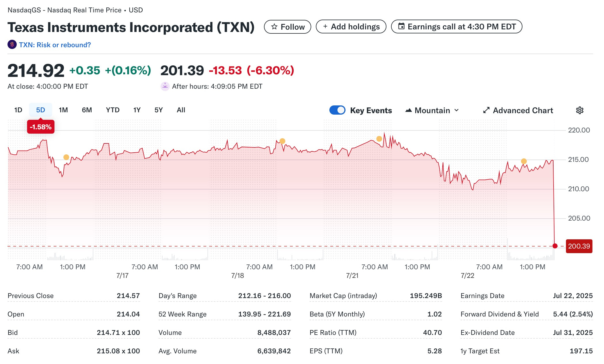Select the YTD range tab
Viewport: 604px width, 364px height.
pos(112,110)
